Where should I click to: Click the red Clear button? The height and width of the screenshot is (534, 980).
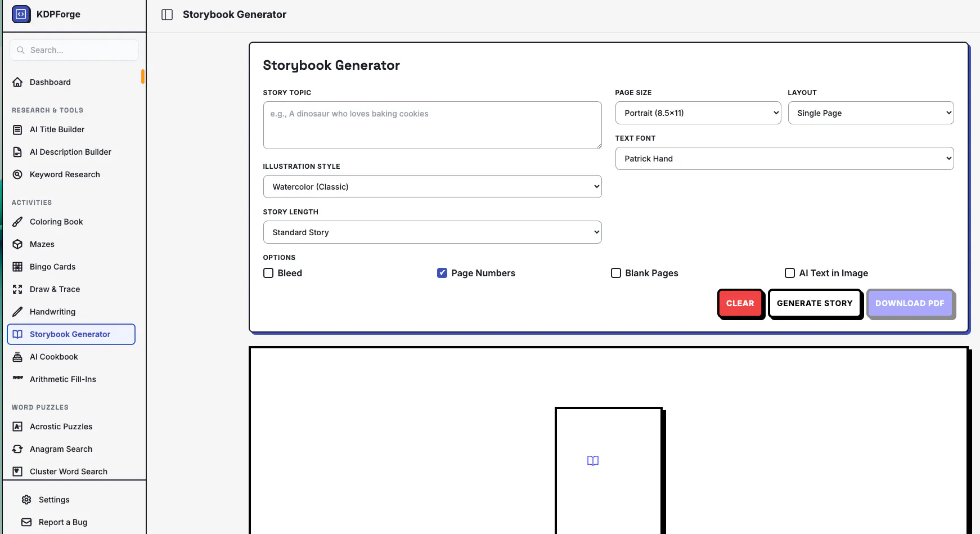point(740,303)
